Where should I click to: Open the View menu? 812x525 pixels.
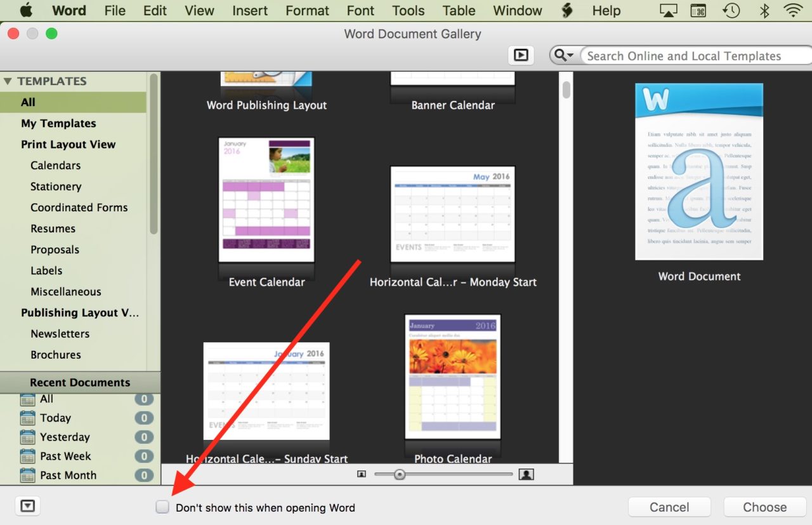click(x=199, y=10)
